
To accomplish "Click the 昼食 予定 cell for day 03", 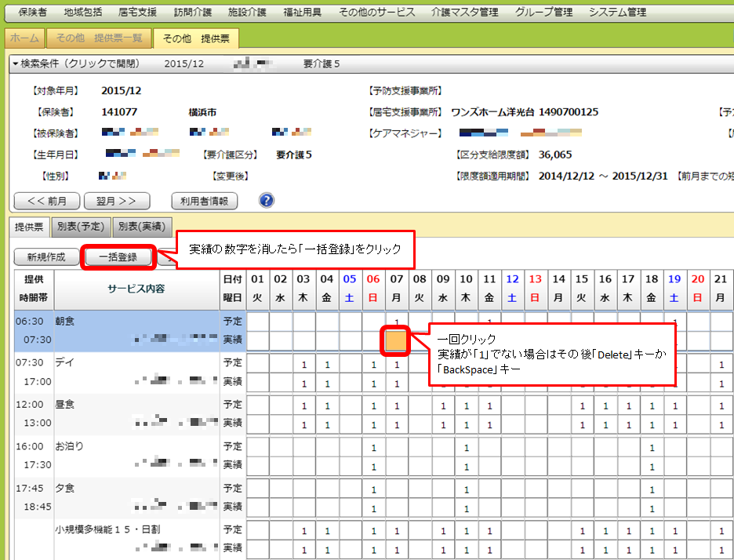I will [303, 405].
